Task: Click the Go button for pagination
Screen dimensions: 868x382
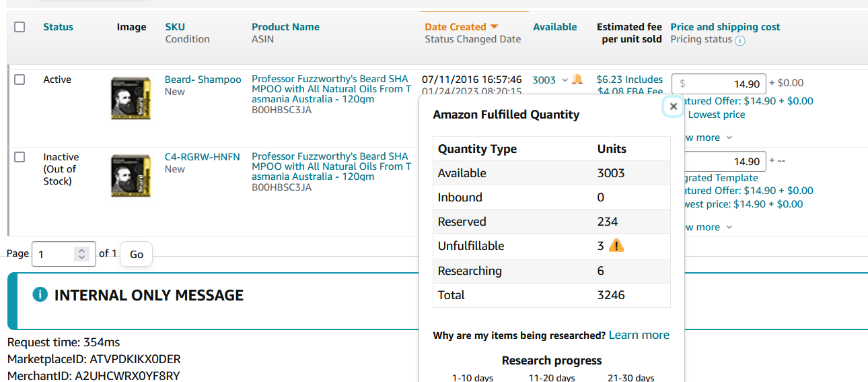Action: tap(137, 254)
